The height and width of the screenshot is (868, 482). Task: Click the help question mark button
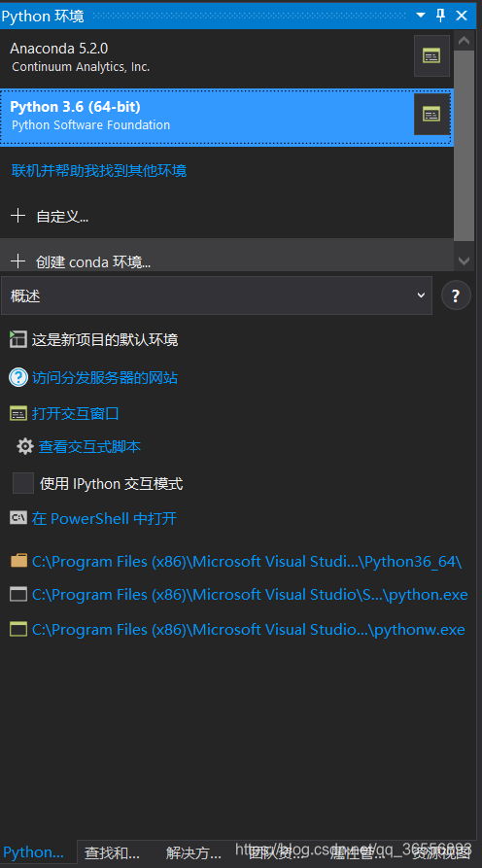[x=456, y=295]
